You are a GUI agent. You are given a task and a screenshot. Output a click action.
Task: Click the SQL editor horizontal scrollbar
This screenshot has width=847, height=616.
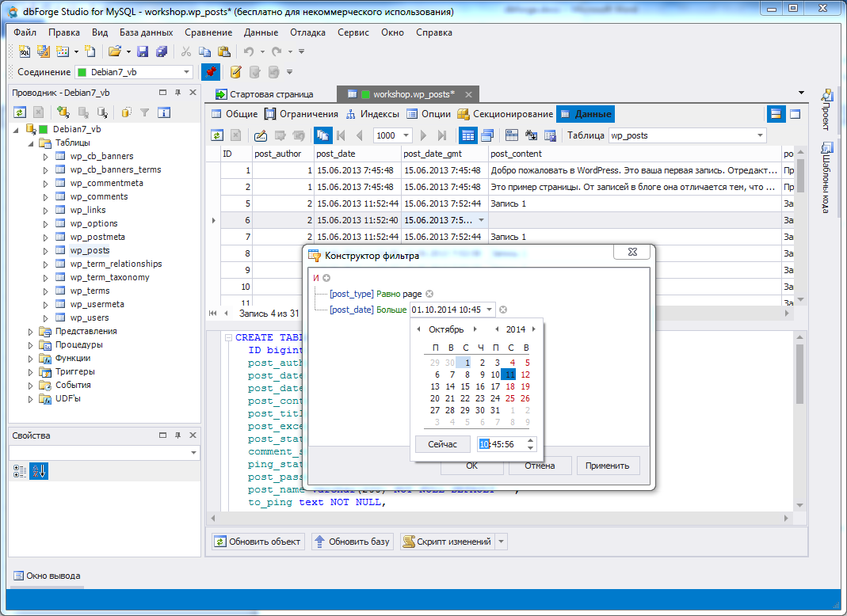click(x=500, y=519)
